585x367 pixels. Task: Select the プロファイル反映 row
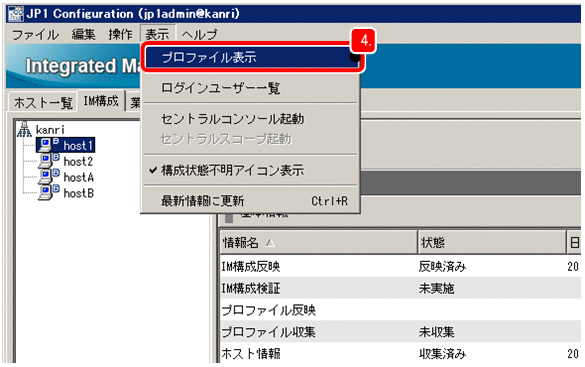400,310
